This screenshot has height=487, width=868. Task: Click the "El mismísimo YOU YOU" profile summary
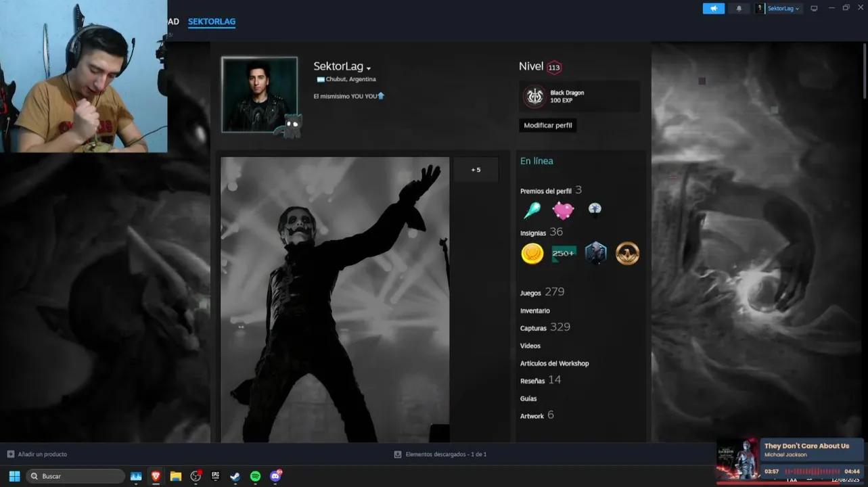tap(349, 96)
